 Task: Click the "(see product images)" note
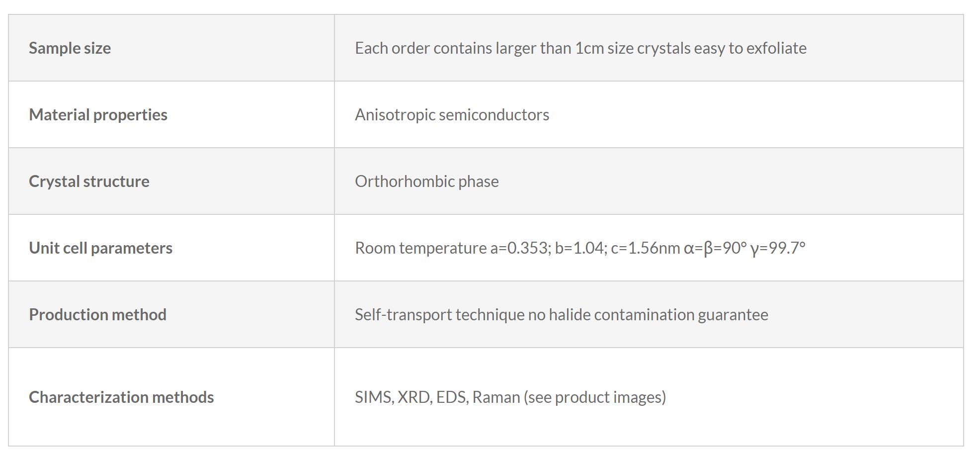tap(594, 397)
